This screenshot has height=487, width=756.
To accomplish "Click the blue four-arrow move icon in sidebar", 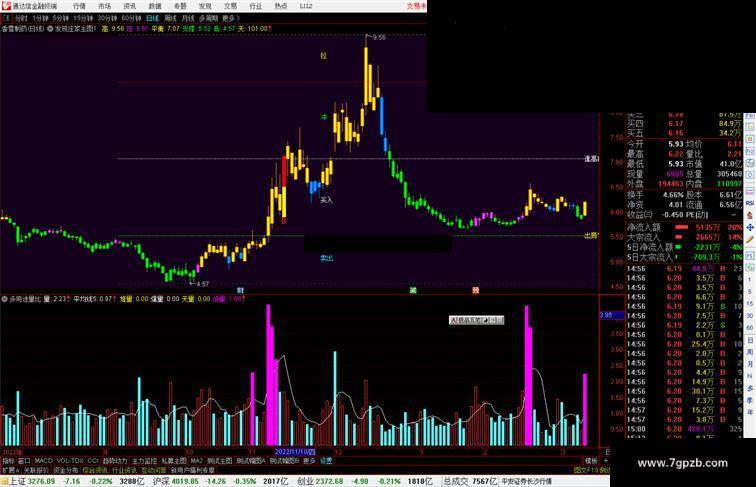I will 750,227.
